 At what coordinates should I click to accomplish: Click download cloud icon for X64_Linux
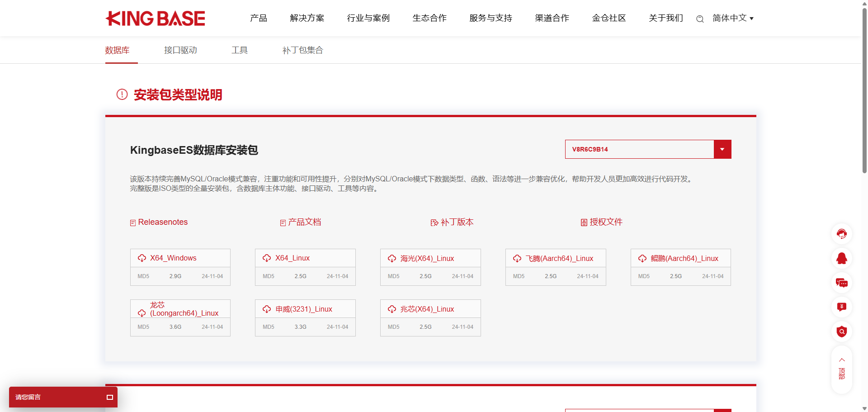pyautogui.click(x=267, y=258)
